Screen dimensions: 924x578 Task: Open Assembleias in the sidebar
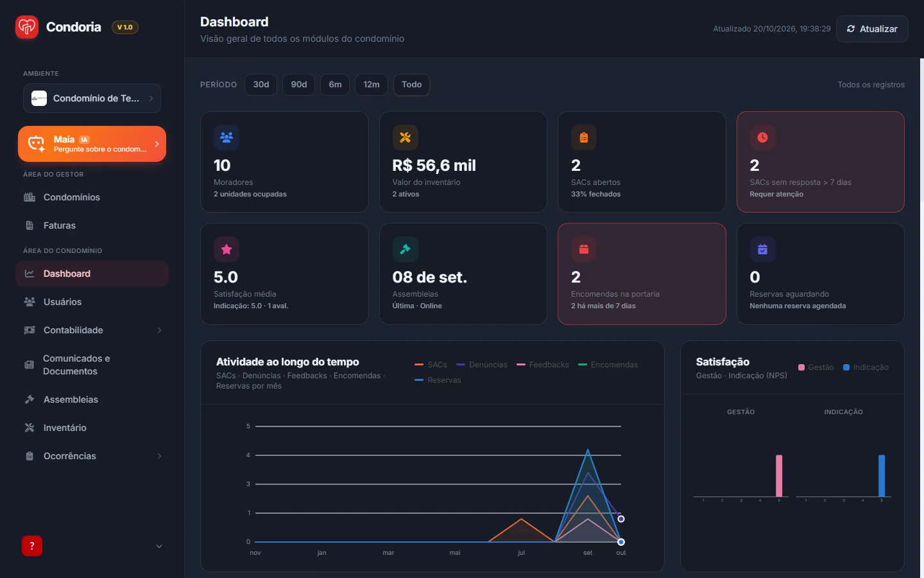click(92, 399)
